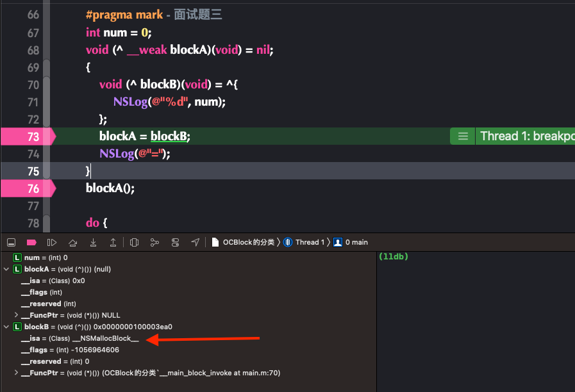
Task: Step over the current line
Action: pos(72,243)
